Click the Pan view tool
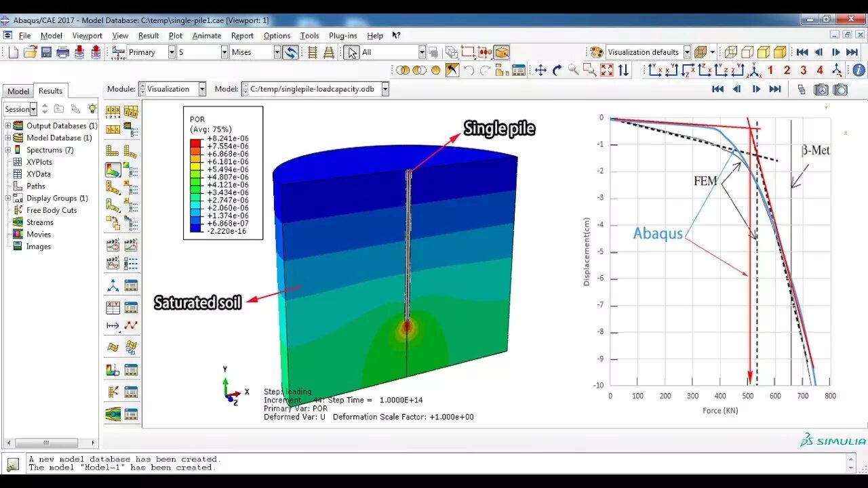 (x=540, y=70)
